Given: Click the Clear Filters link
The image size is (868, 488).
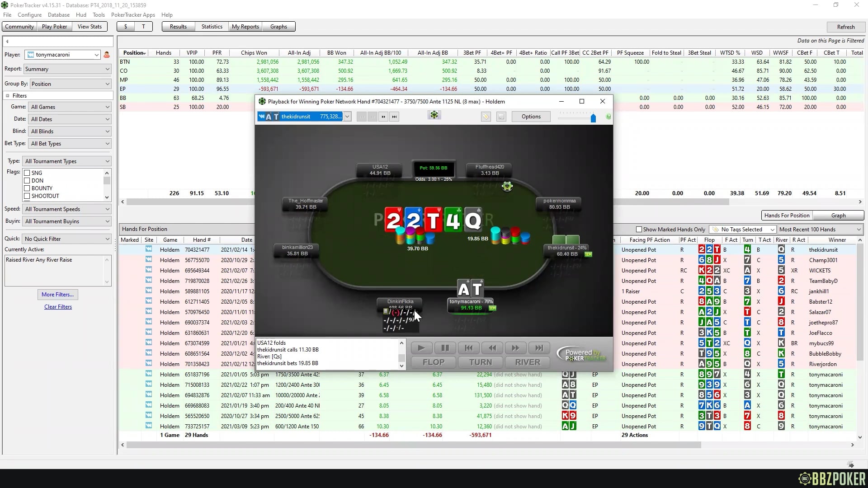Looking at the screenshot, I should click(58, 307).
